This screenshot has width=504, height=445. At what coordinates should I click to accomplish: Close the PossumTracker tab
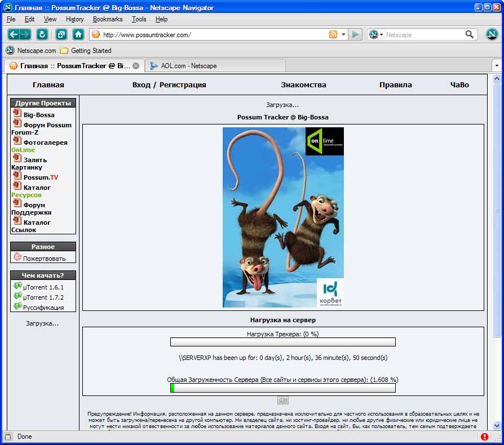coord(136,66)
